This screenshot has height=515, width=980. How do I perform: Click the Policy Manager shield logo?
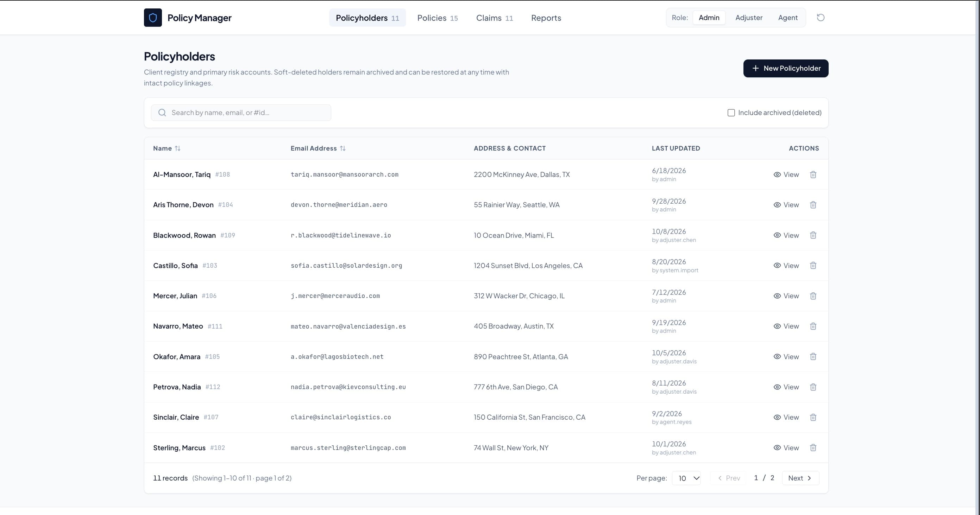click(x=152, y=18)
